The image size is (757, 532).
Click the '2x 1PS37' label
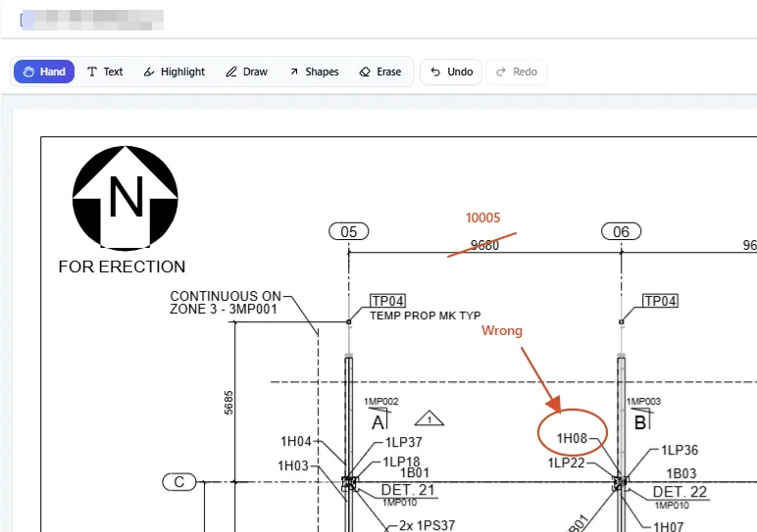point(428,525)
